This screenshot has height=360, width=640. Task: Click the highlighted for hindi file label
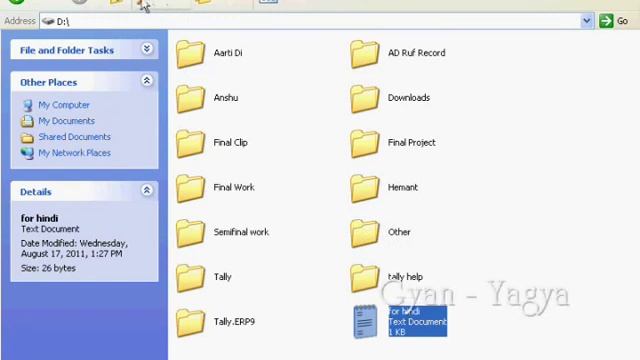[418, 322]
